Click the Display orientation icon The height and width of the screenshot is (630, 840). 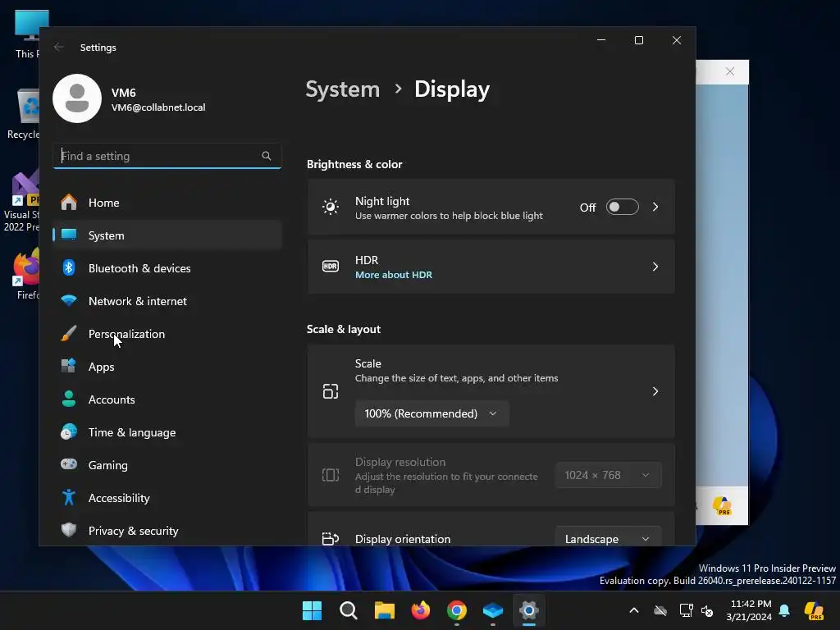tap(331, 538)
